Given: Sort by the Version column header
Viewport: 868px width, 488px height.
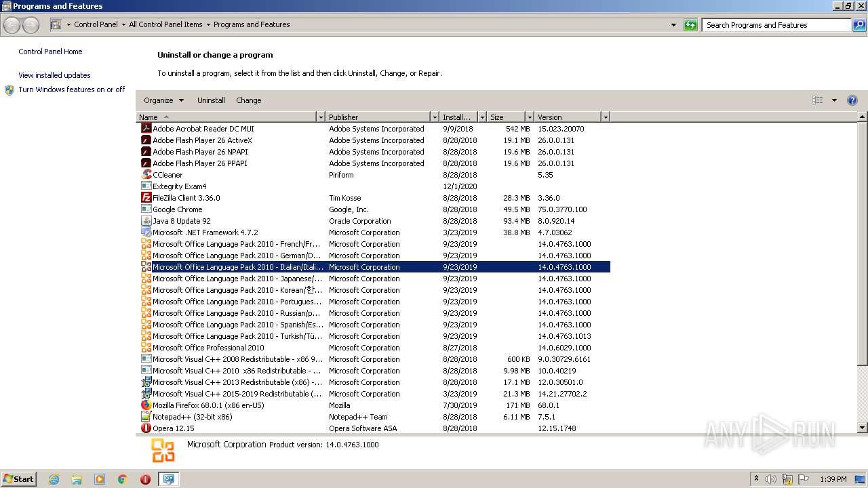Looking at the screenshot, I should [568, 117].
